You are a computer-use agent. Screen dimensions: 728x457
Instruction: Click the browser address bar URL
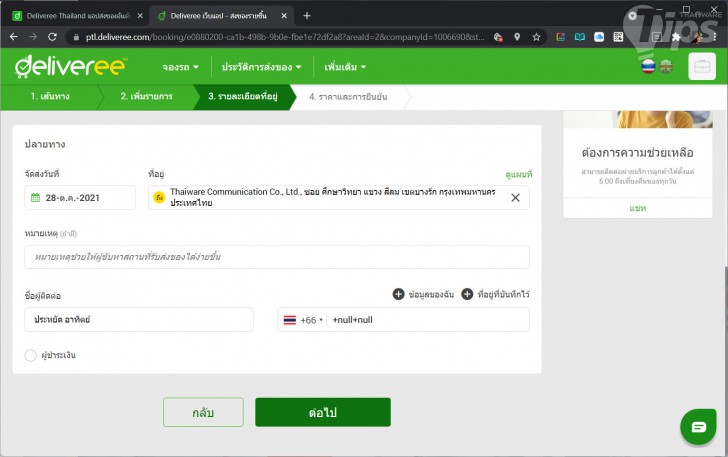click(x=284, y=37)
